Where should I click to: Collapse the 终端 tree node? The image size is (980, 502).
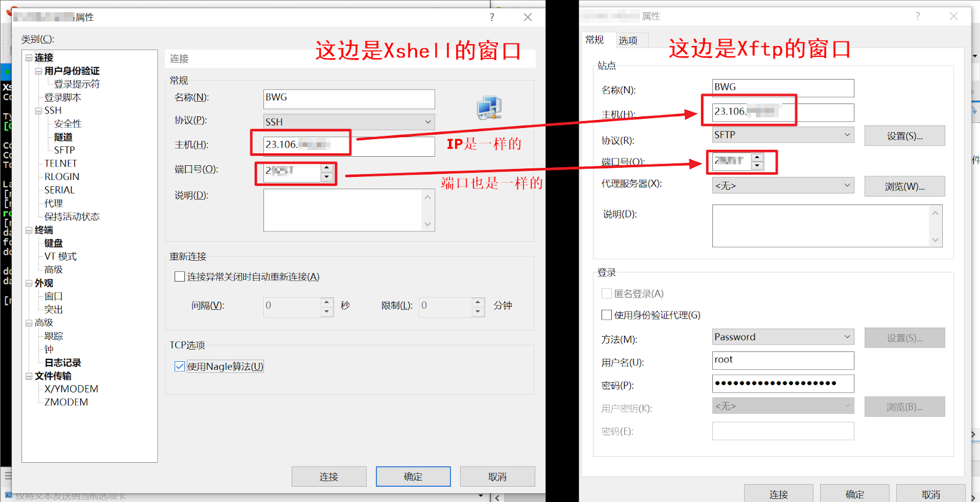(x=29, y=230)
